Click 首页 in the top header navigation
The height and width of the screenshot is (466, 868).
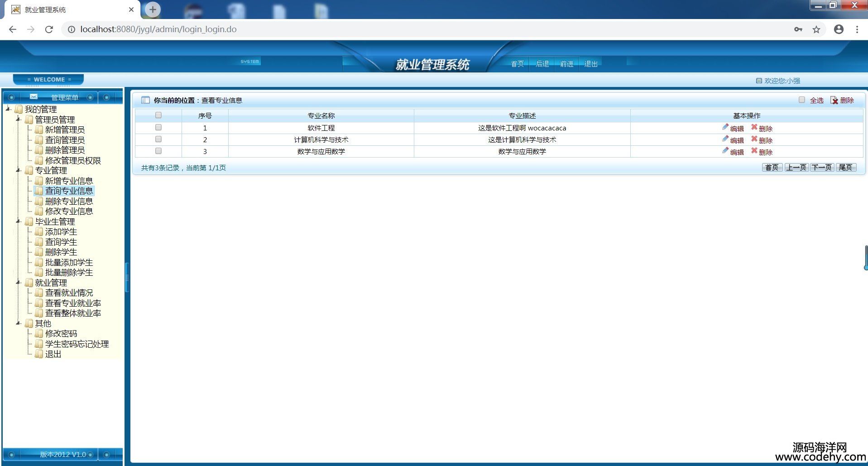point(517,64)
